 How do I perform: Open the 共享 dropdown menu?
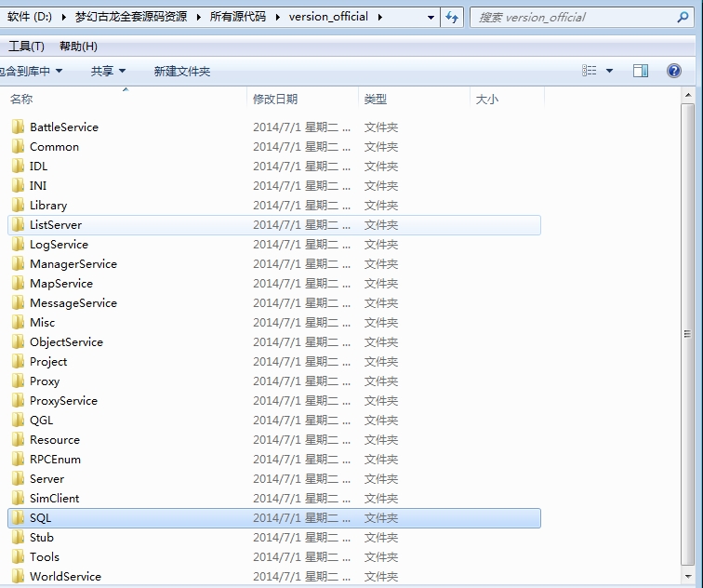pyautogui.click(x=108, y=71)
